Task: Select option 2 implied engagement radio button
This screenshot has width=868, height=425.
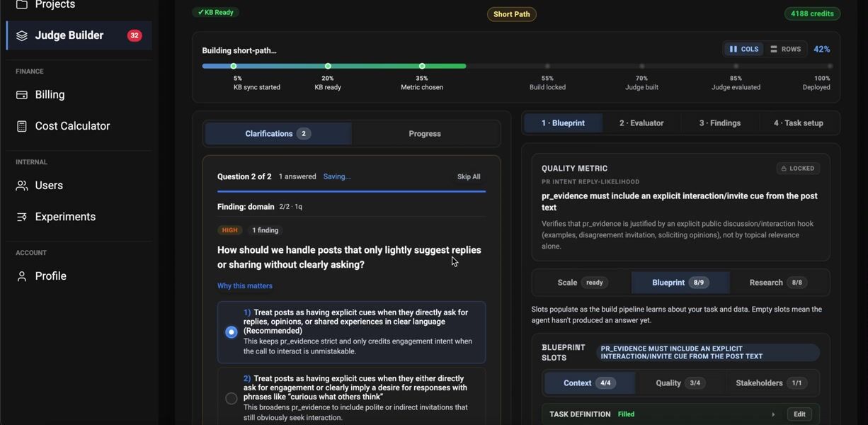Action: click(x=231, y=399)
